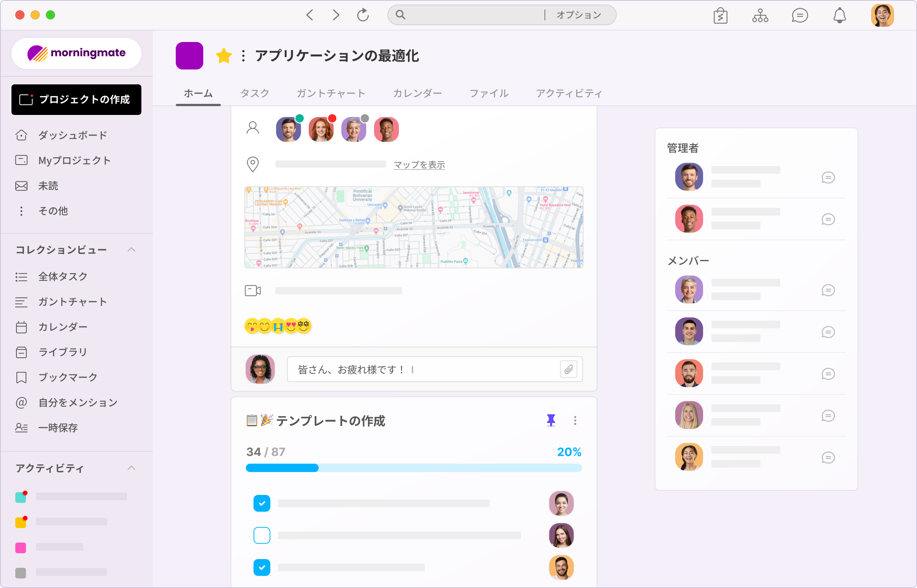Message the first 管理者 via chat icon
Image resolution: width=917 pixels, height=588 pixels.
[828, 178]
